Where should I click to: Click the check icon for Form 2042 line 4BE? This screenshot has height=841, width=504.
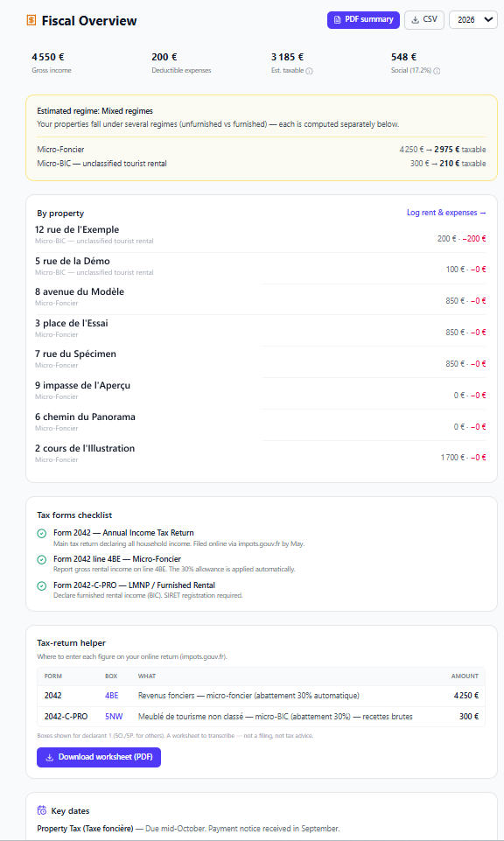pos(42,559)
